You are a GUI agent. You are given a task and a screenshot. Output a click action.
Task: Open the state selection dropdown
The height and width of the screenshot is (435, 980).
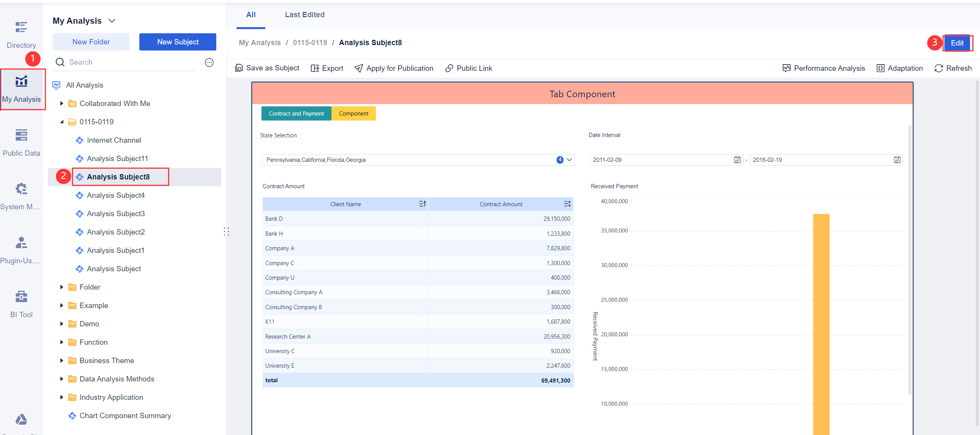click(x=569, y=160)
